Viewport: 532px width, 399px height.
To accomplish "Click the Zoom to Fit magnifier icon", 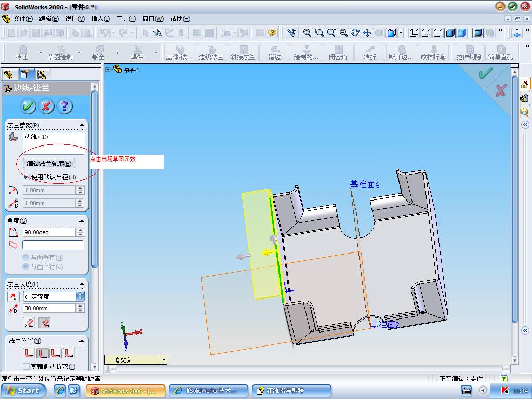I will (307, 33).
